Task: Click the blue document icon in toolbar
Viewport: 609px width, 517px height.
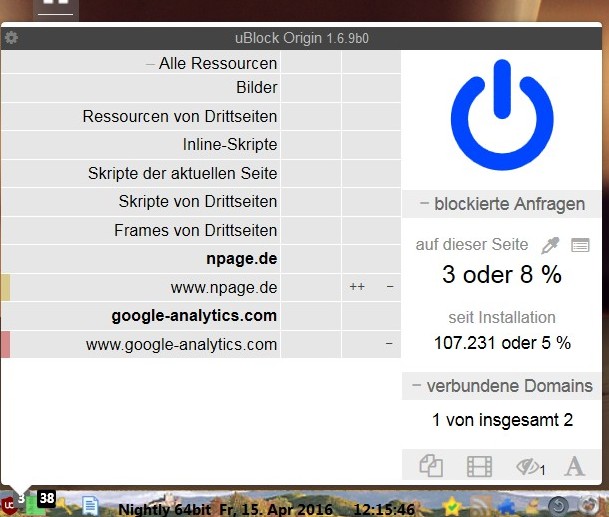Action: click(x=90, y=505)
